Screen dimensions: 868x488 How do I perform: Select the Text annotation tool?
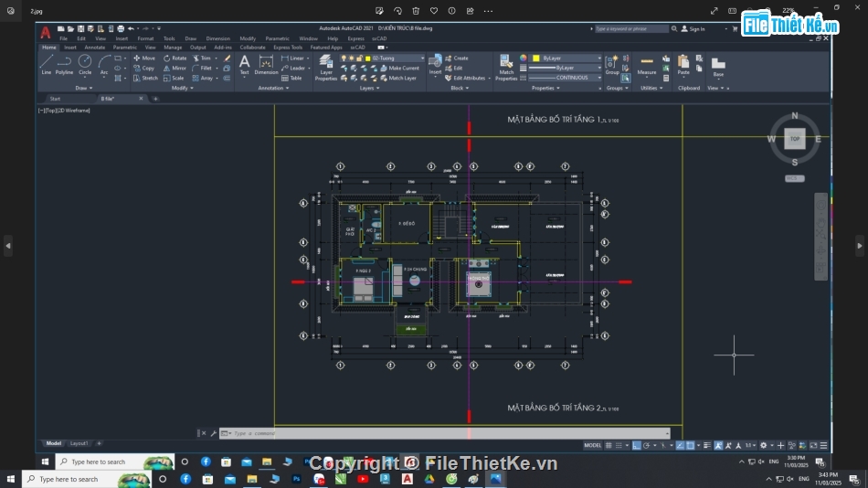(244, 65)
